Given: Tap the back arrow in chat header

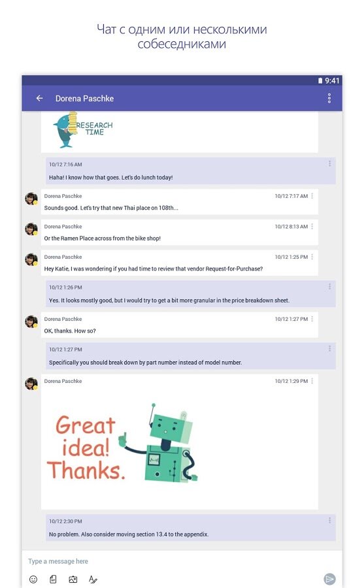Looking at the screenshot, I should tap(39, 98).
